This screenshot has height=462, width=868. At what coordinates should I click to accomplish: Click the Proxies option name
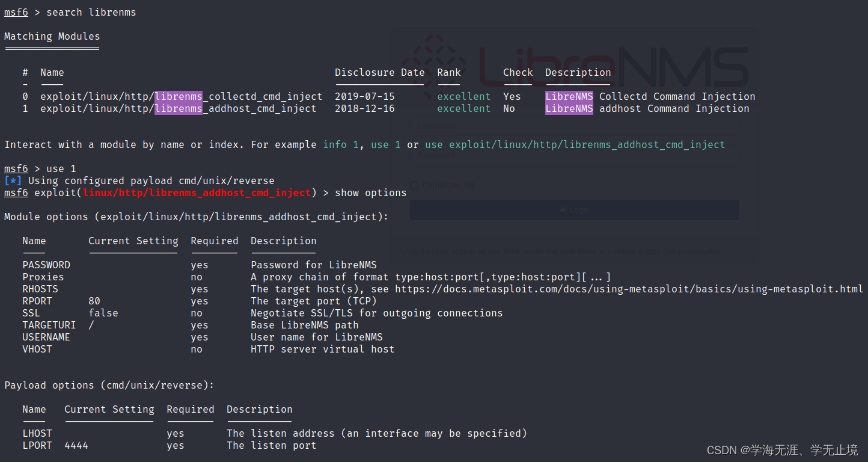pyautogui.click(x=43, y=277)
